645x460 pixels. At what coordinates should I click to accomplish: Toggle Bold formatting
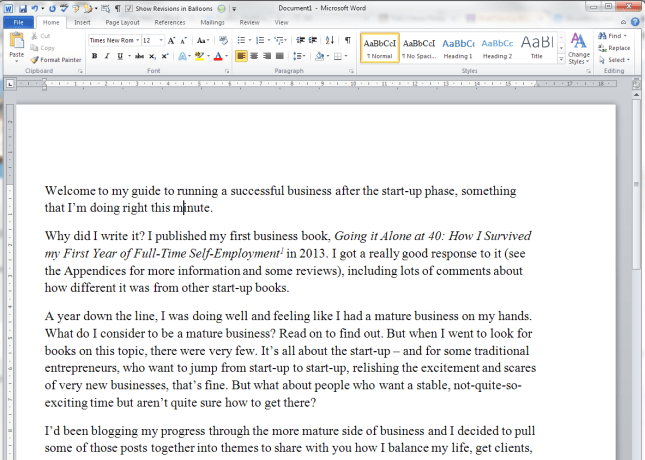[95, 56]
